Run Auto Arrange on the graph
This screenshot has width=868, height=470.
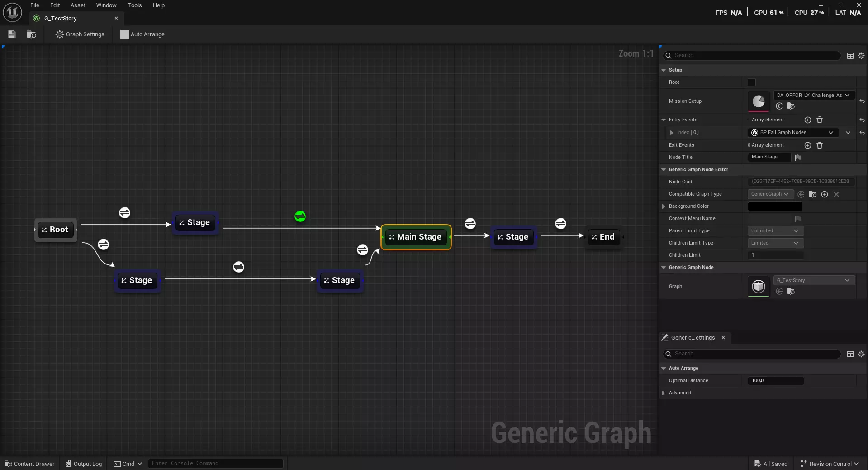(x=142, y=34)
